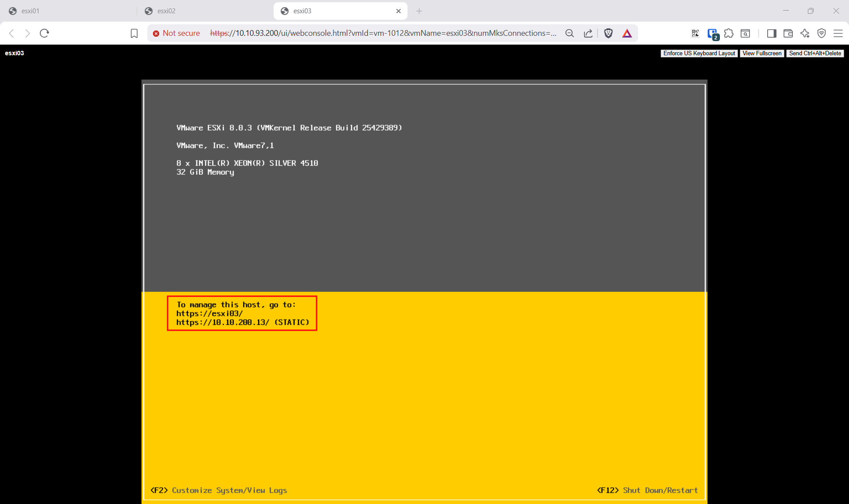Open Brave Shields panel
The width and height of the screenshot is (849, 504).
[608, 33]
